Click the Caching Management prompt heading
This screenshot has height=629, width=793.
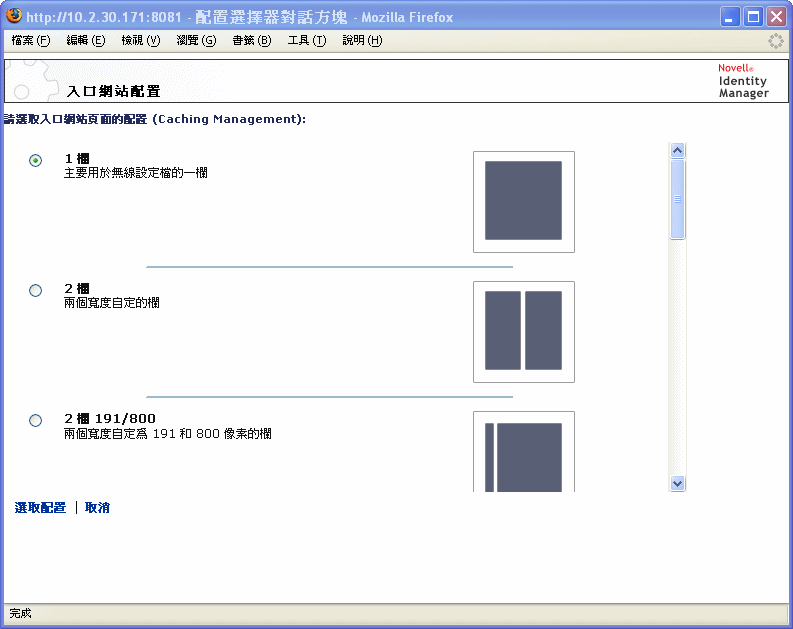[155, 119]
